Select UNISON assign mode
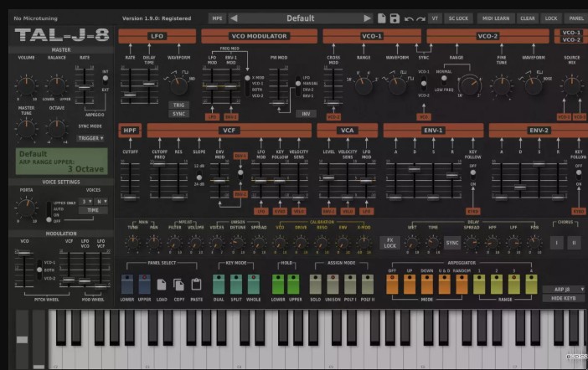Viewport: 588px width, 370px height. 333,285
